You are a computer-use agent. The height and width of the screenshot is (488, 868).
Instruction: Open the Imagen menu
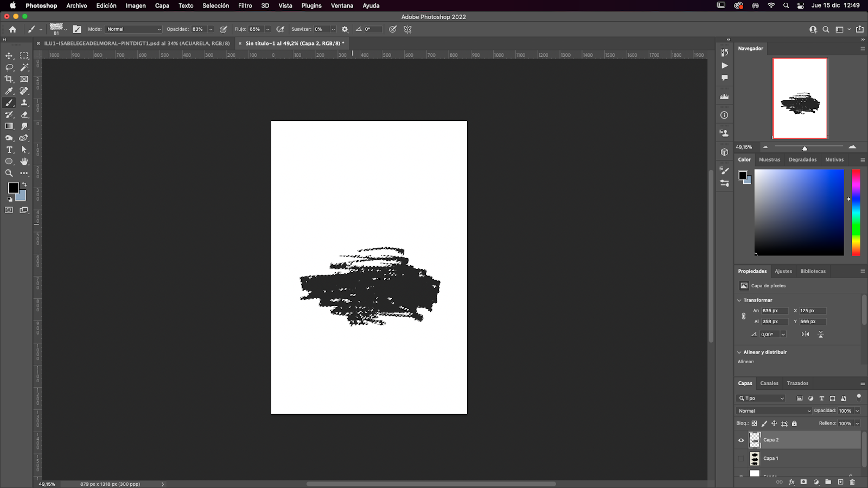pos(136,5)
